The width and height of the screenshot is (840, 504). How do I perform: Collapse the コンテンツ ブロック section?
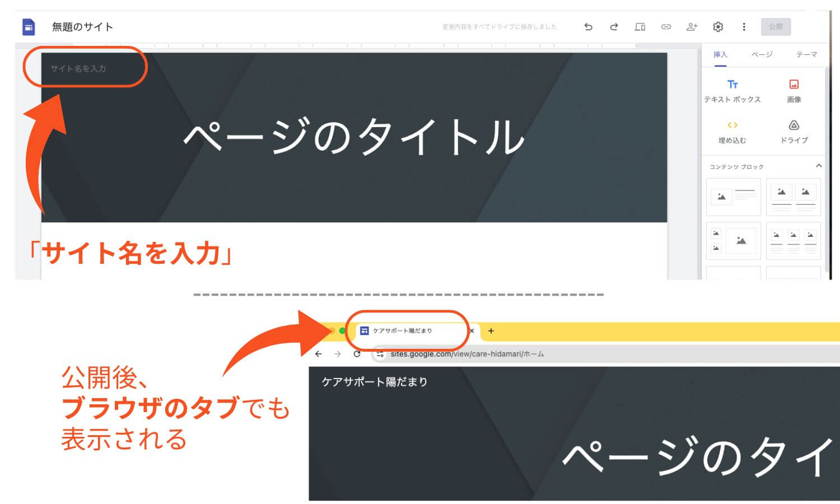819,166
